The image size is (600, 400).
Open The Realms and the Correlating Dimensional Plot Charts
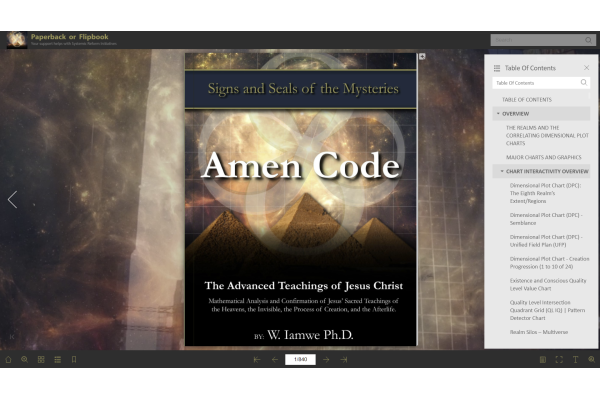coord(547,136)
